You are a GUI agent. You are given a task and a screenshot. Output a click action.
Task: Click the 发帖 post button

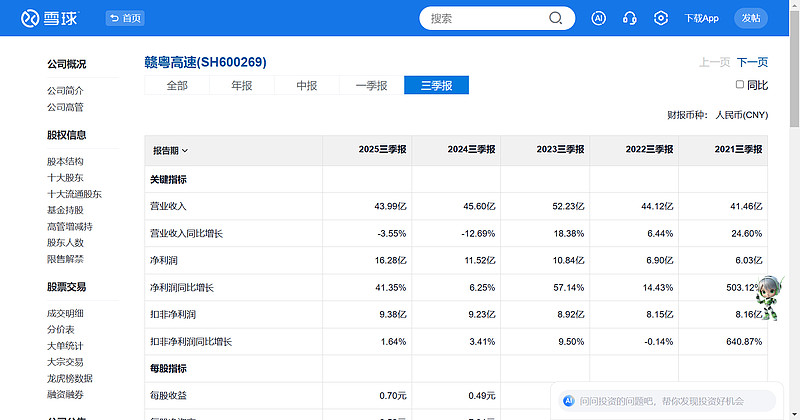click(751, 18)
